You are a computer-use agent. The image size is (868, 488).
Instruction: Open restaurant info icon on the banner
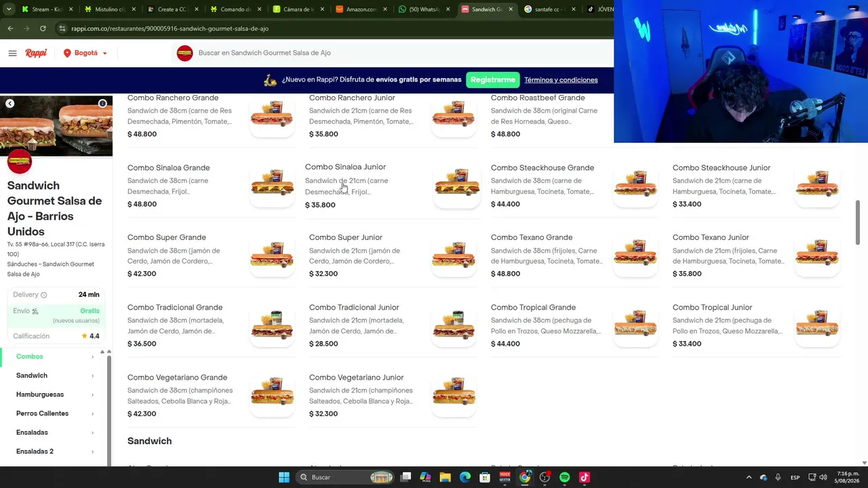click(x=102, y=104)
